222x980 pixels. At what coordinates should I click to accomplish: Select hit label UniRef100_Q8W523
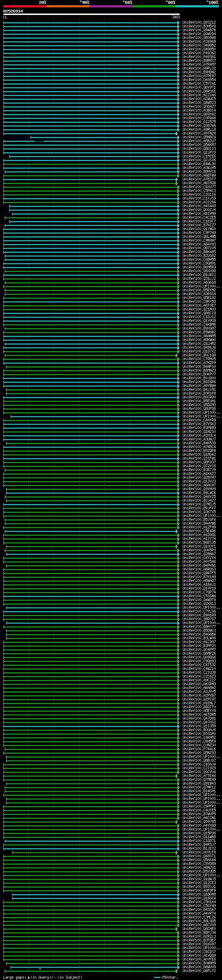[199, 103]
